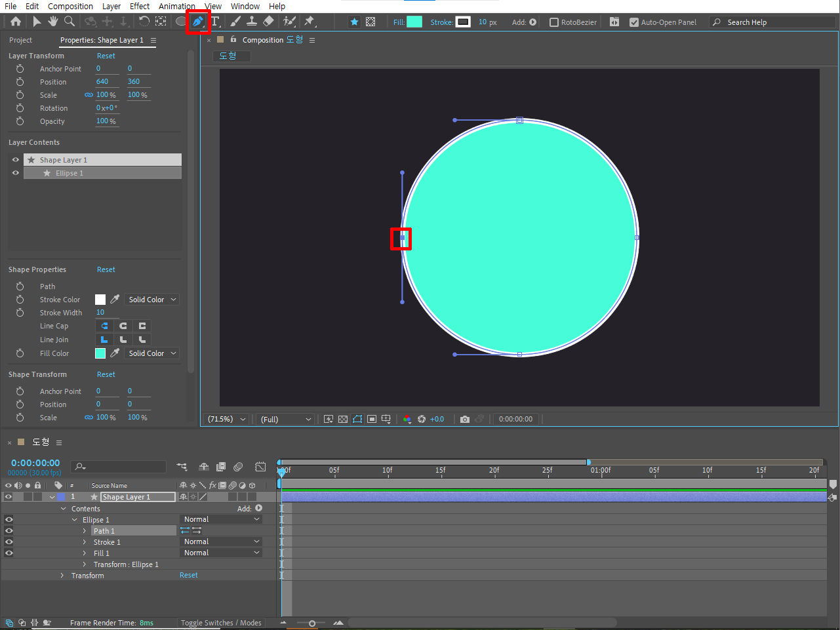The height and width of the screenshot is (630, 840).
Task: Click Reset for Shape Properties
Action: [x=106, y=269]
